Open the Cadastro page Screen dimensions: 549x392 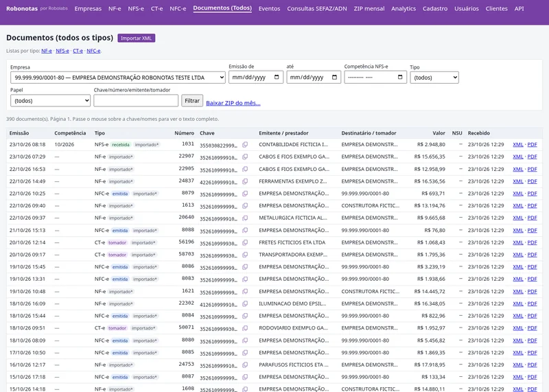(x=435, y=9)
